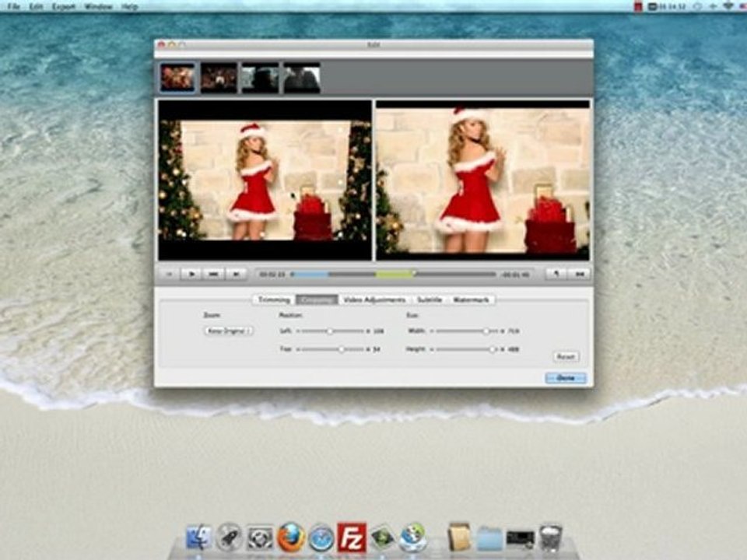The height and width of the screenshot is (560, 747).
Task: Open the green diamond app icon in Dock
Action: click(x=382, y=537)
